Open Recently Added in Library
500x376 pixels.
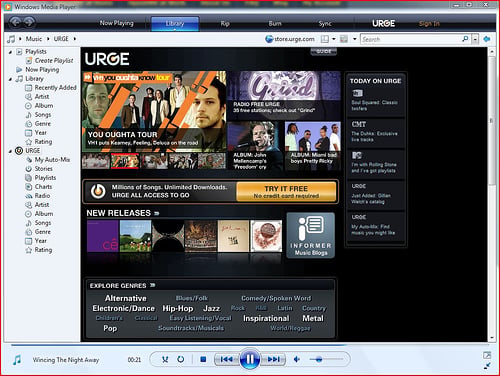pos(55,87)
